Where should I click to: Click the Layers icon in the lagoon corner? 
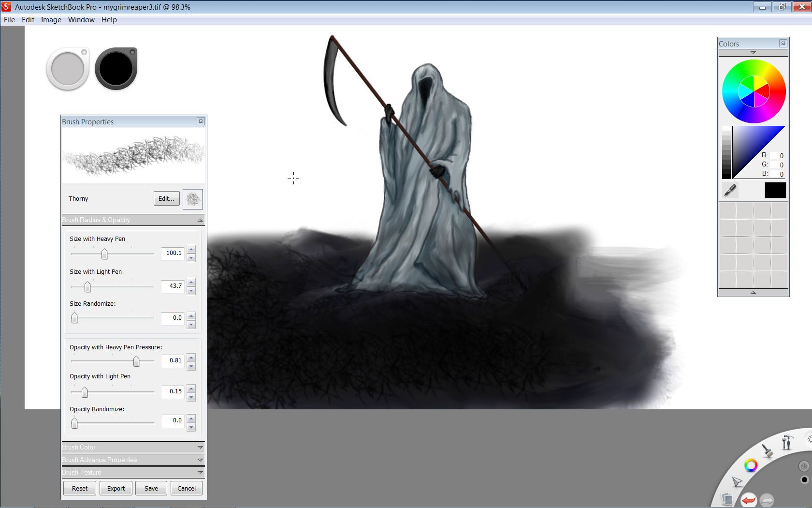727,499
